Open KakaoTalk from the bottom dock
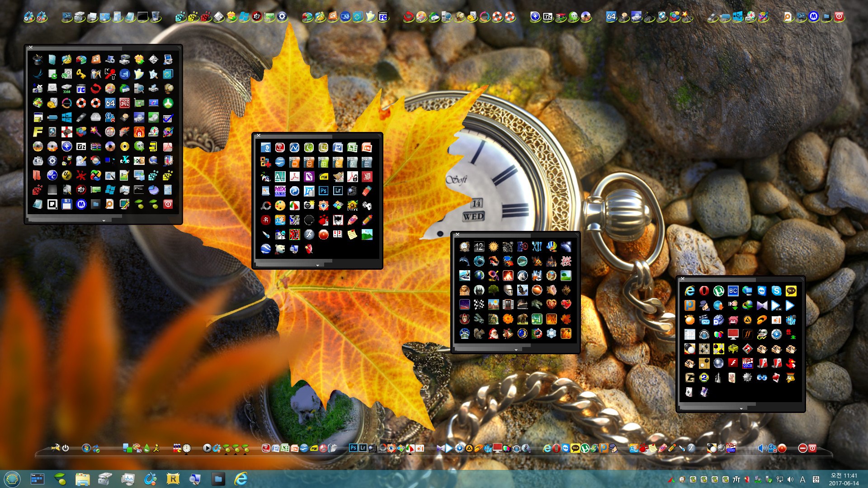The width and height of the screenshot is (868, 488). click(x=575, y=448)
